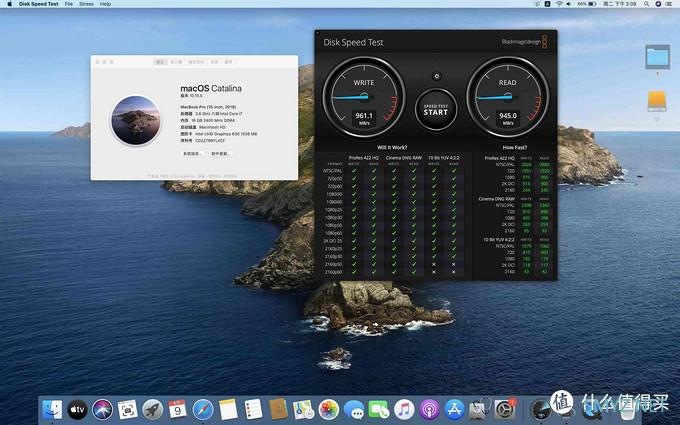Open Podcasts from the dock

[429, 409]
